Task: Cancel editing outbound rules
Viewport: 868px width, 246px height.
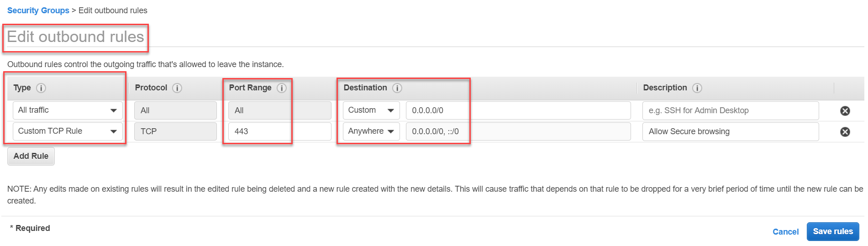Action: click(x=785, y=232)
